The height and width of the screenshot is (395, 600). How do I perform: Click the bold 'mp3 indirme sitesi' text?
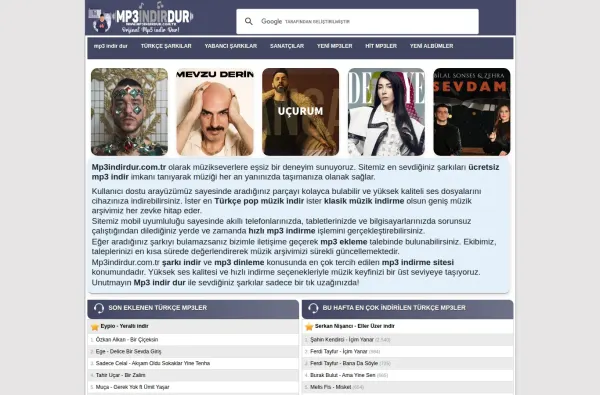(418, 262)
